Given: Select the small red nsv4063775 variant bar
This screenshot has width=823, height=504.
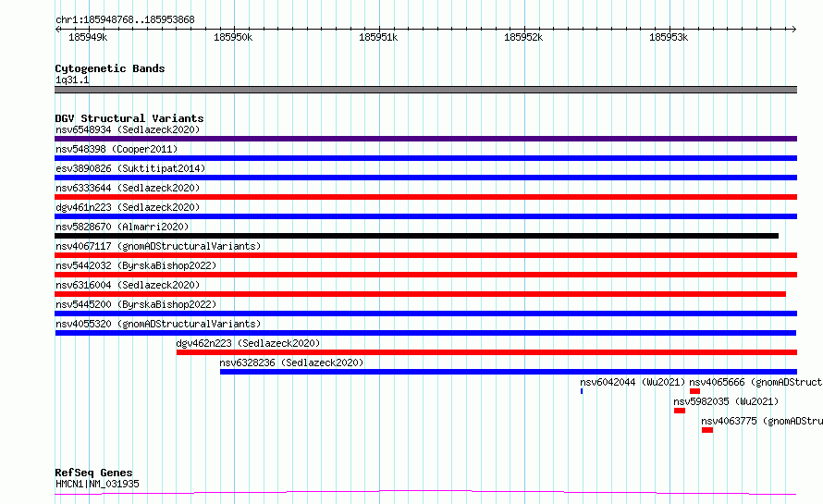Looking at the screenshot, I should (x=707, y=430).
